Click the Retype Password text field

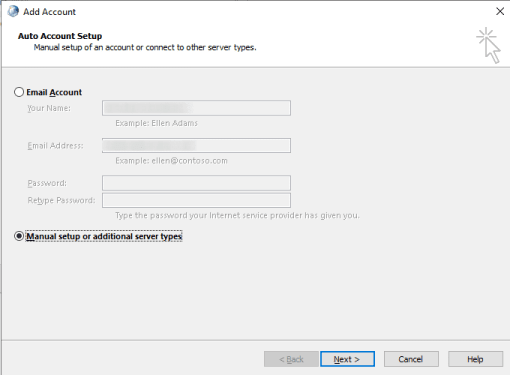[196, 200]
